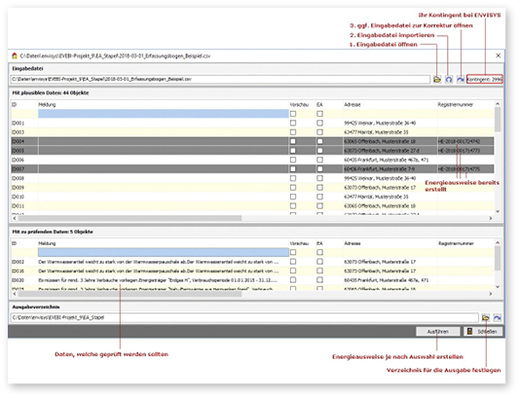This screenshot has height=398, width=520.
Task: Select row ID002 in the to-check table
Action: point(252,262)
